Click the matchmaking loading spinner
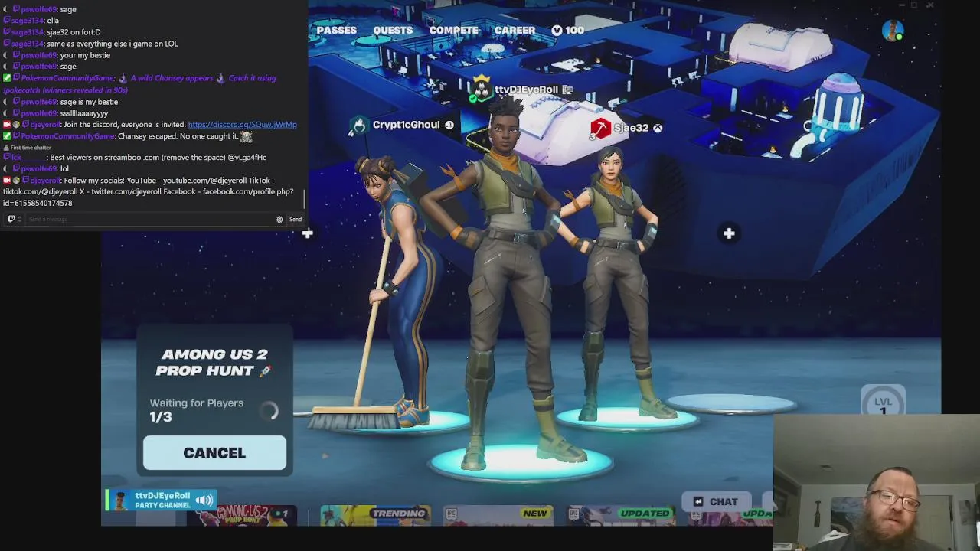The width and height of the screenshot is (980, 551). (x=269, y=411)
